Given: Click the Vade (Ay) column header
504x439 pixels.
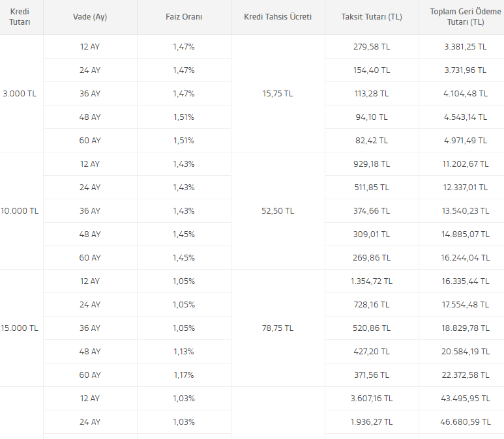Looking at the screenshot, I should [90, 17].
